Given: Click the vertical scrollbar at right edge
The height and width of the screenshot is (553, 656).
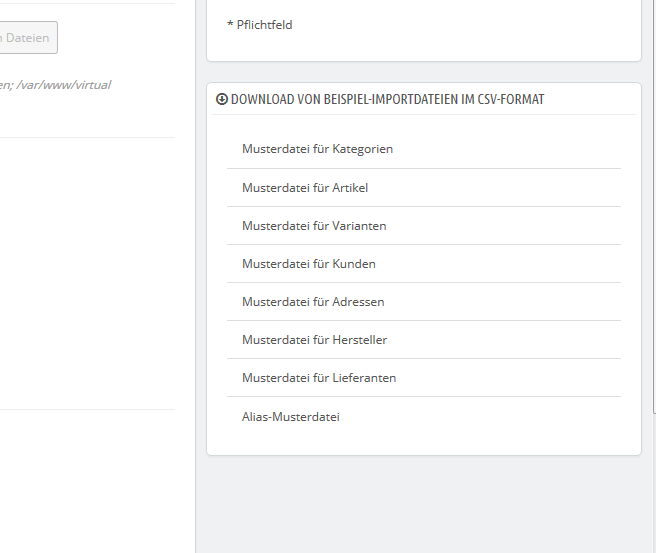Looking at the screenshot, I should [653, 250].
